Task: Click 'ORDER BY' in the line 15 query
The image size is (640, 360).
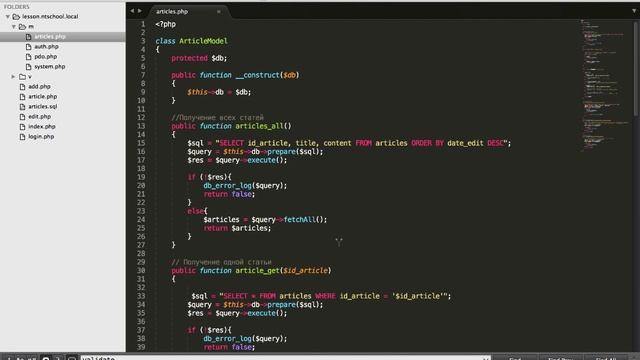Action: click(x=427, y=143)
